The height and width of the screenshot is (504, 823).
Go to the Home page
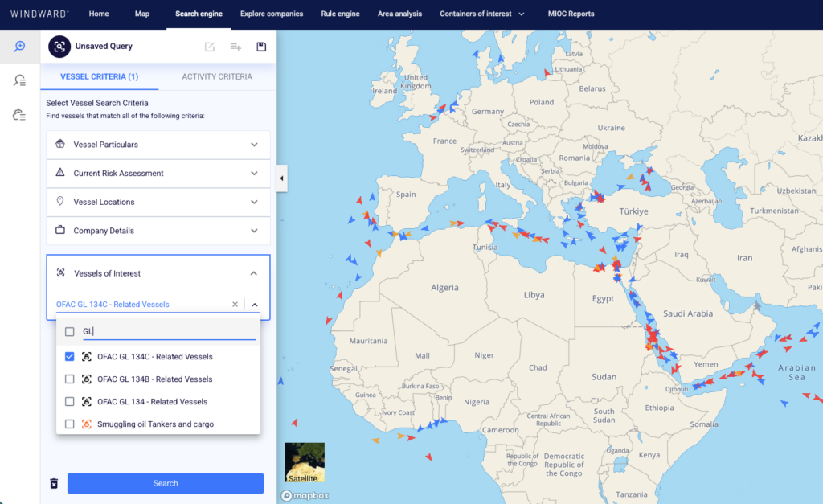pos(99,14)
